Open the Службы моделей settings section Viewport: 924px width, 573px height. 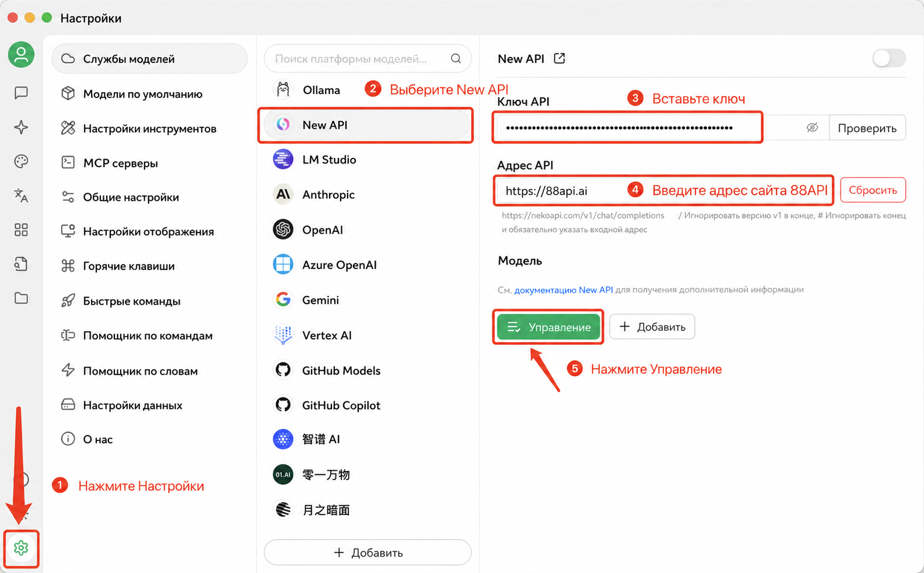click(x=150, y=59)
